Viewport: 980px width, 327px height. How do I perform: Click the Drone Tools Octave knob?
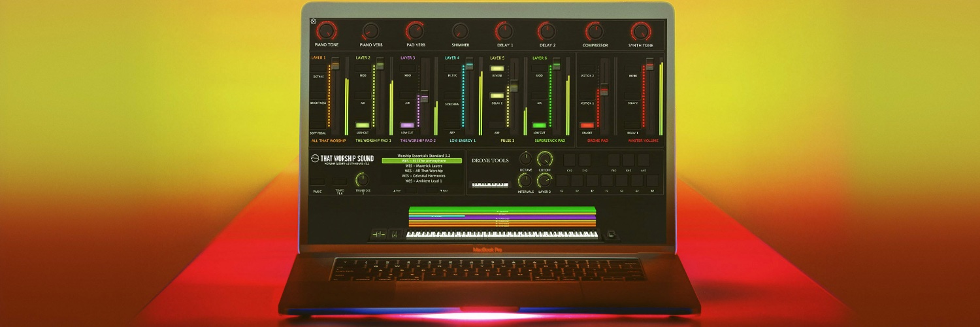(x=526, y=158)
